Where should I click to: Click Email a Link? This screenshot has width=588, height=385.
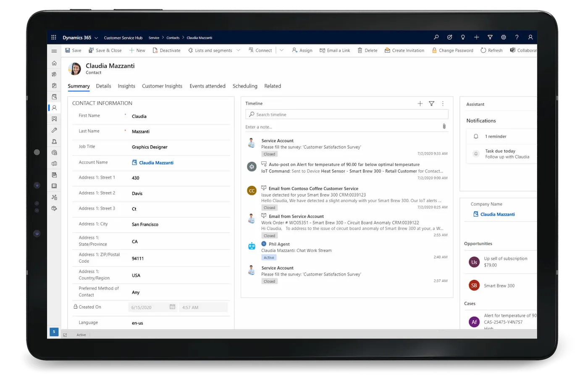coord(335,50)
